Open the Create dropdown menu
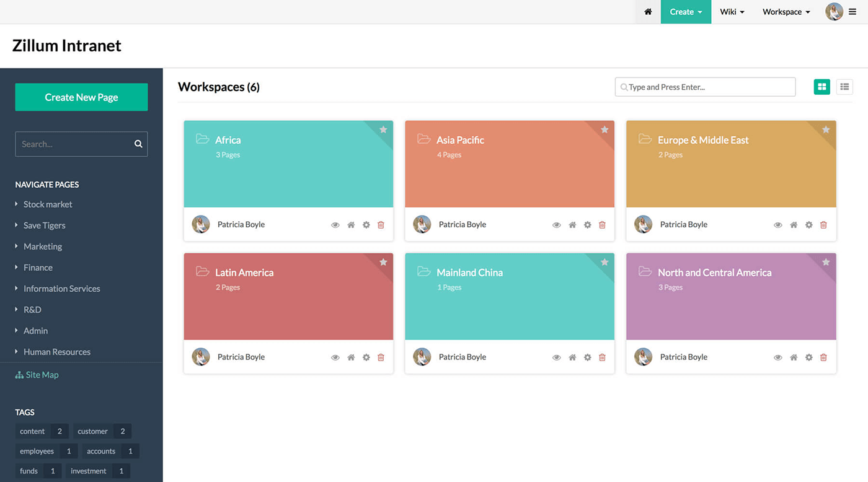The height and width of the screenshot is (482, 868). pos(686,12)
